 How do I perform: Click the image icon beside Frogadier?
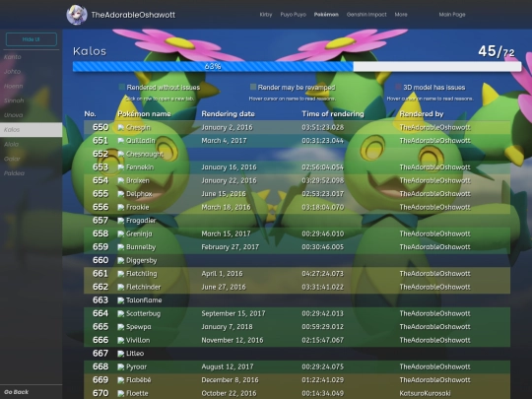(121, 221)
